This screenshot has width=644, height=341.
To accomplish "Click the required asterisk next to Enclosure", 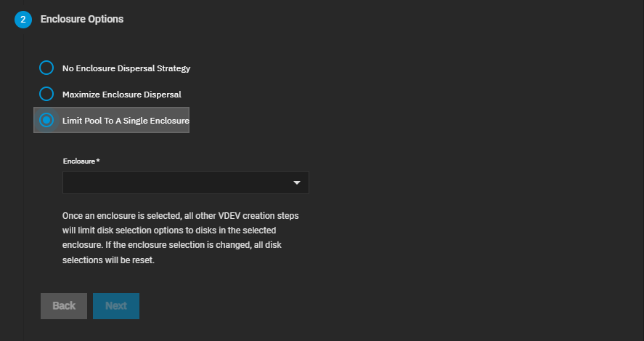I will tap(98, 159).
